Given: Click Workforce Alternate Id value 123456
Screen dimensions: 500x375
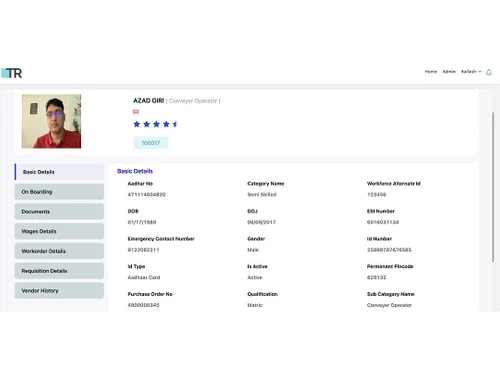Looking at the screenshot, I should pyautogui.click(x=377, y=195).
